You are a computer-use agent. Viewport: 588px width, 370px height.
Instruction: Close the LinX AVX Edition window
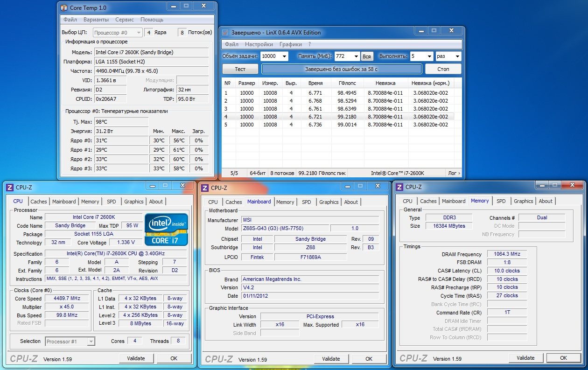tap(451, 31)
